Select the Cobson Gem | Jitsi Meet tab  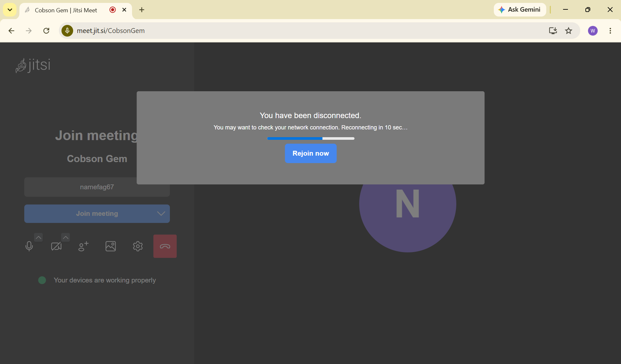coord(66,10)
